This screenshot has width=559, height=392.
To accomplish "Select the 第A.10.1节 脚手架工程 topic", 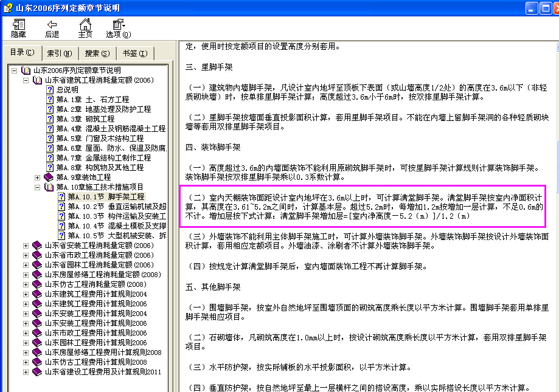I will pos(106,196).
